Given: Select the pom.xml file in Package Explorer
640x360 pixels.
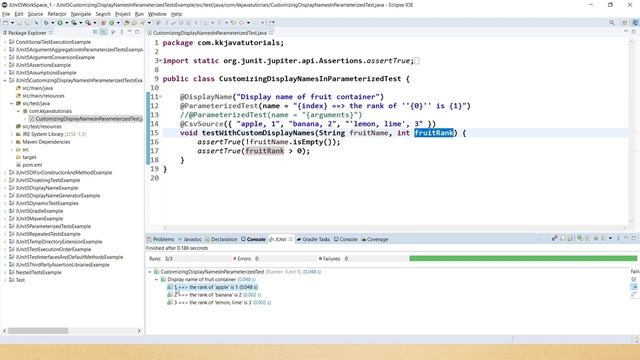Looking at the screenshot, I should 29,165.
